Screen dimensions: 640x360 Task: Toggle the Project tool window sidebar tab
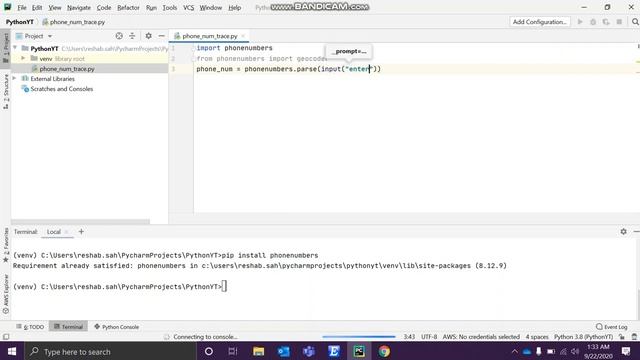point(5,48)
